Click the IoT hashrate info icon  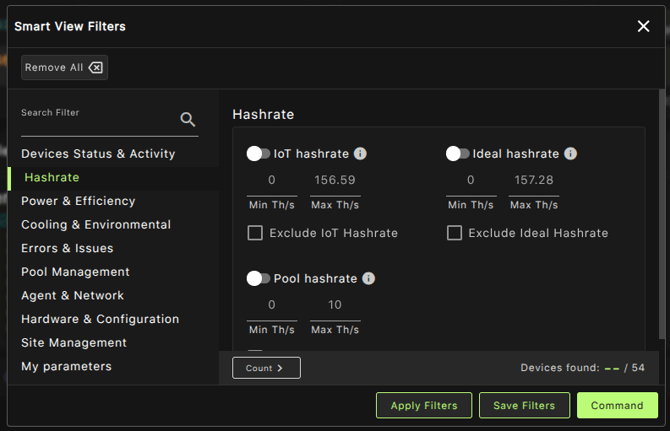click(x=360, y=154)
